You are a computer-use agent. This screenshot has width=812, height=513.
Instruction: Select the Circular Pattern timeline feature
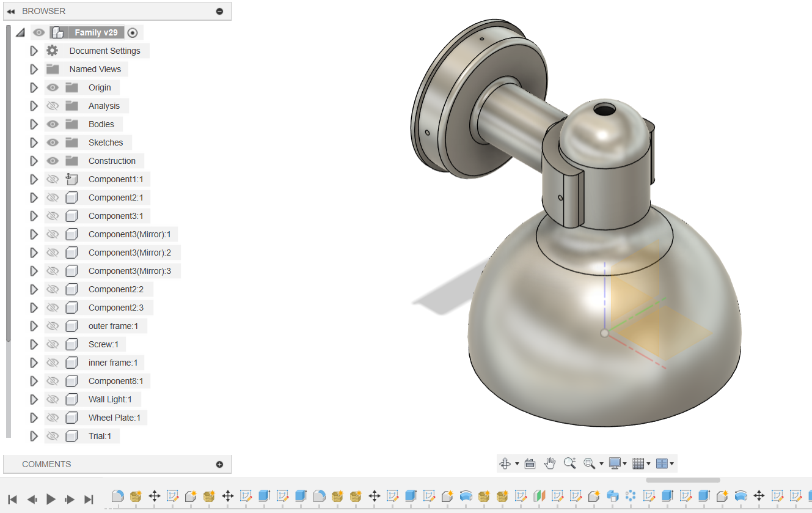pyautogui.click(x=631, y=496)
